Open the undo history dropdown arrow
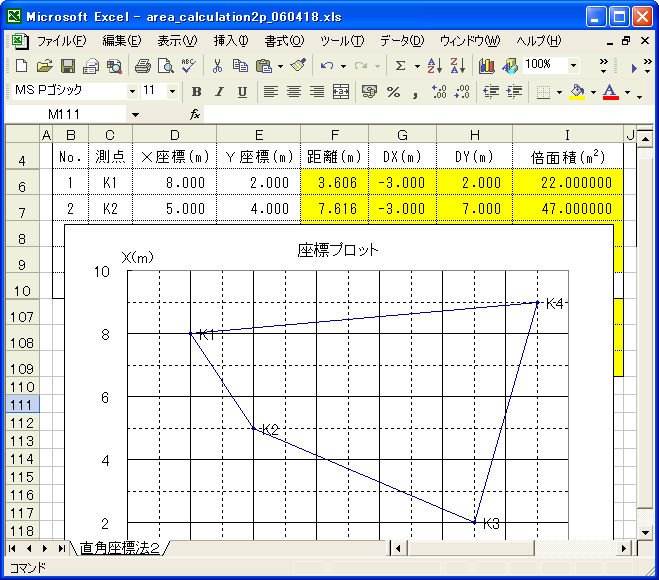The height and width of the screenshot is (580, 659). pos(343,66)
